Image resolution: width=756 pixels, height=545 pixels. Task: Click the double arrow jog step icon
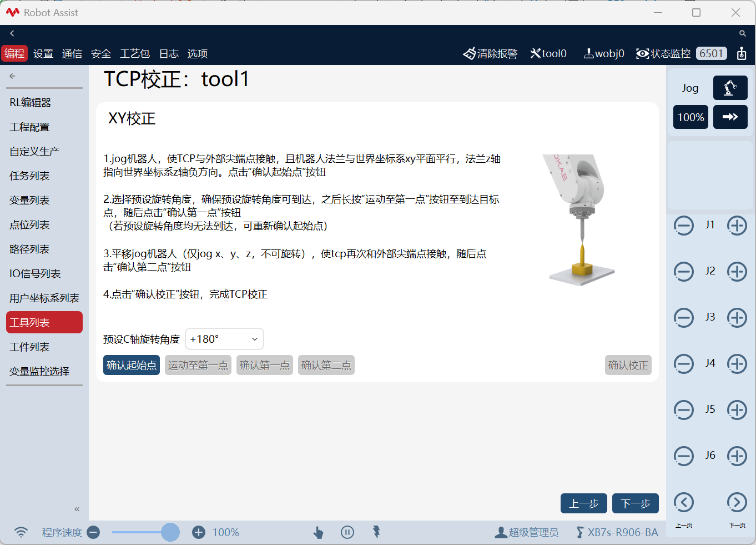[x=730, y=117]
